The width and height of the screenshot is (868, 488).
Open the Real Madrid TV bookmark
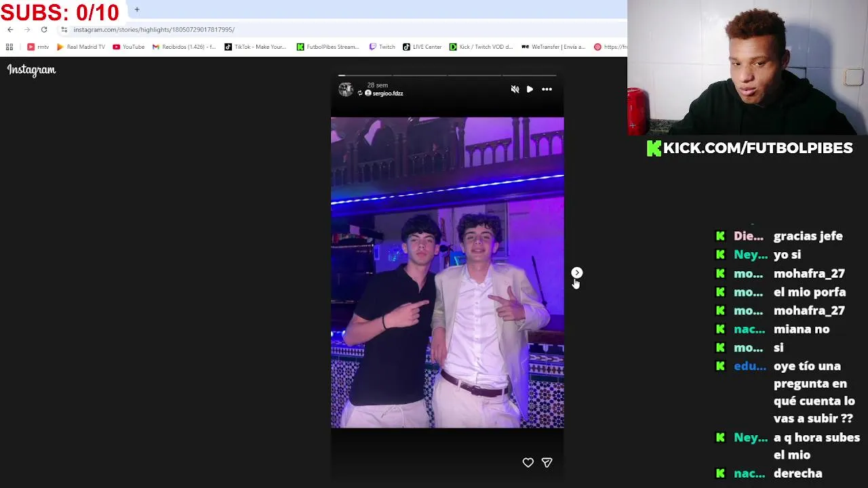[x=81, y=47]
